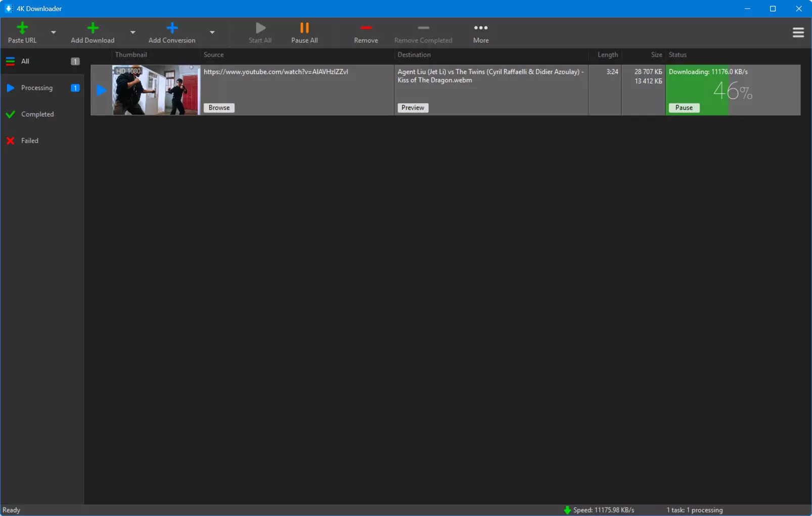
Task: Click the Browse button for the source
Action: point(219,108)
